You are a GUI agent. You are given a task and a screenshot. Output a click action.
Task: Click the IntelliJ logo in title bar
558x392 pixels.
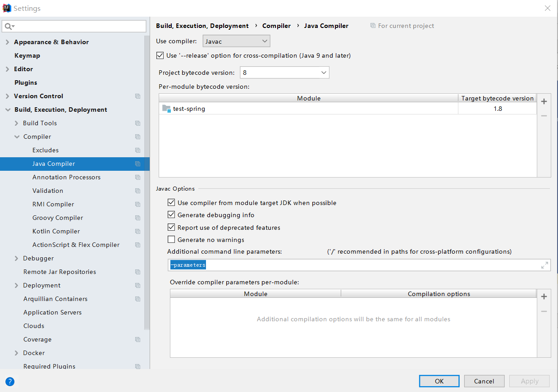(x=7, y=8)
